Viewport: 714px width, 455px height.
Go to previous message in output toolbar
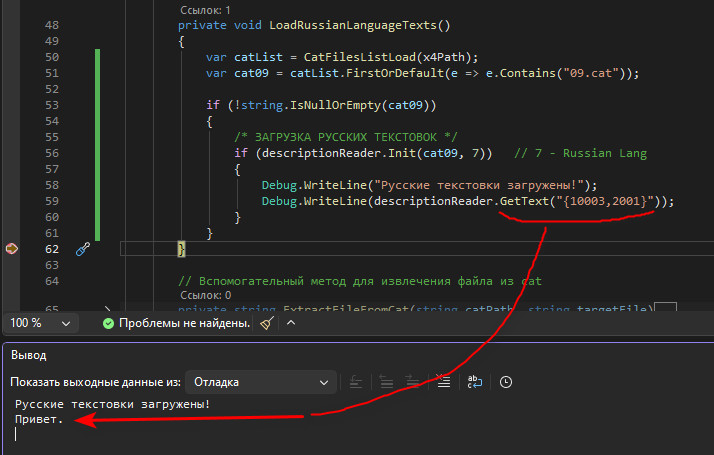[x=386, y=382]
